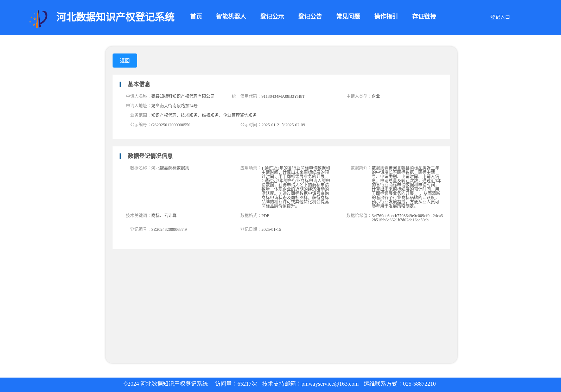
Task: Open 操作指引 section
Action: tap(386, 17)
